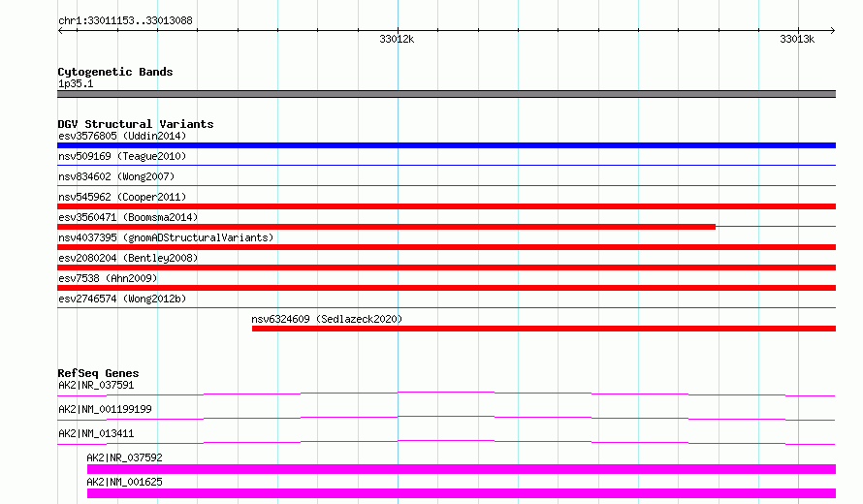Click the Cytogenetic Bands track title
The height and width of the screenshot is (504, 863).
(x=115, y=72)
